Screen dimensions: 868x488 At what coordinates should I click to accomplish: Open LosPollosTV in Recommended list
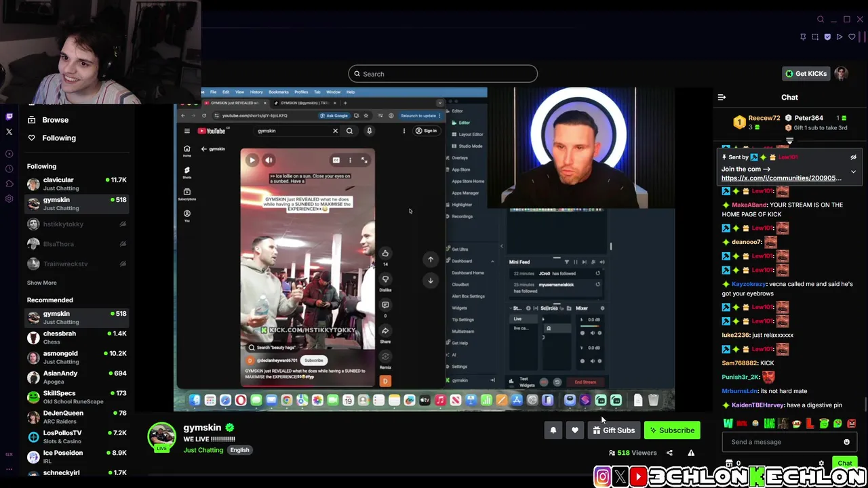77,437
